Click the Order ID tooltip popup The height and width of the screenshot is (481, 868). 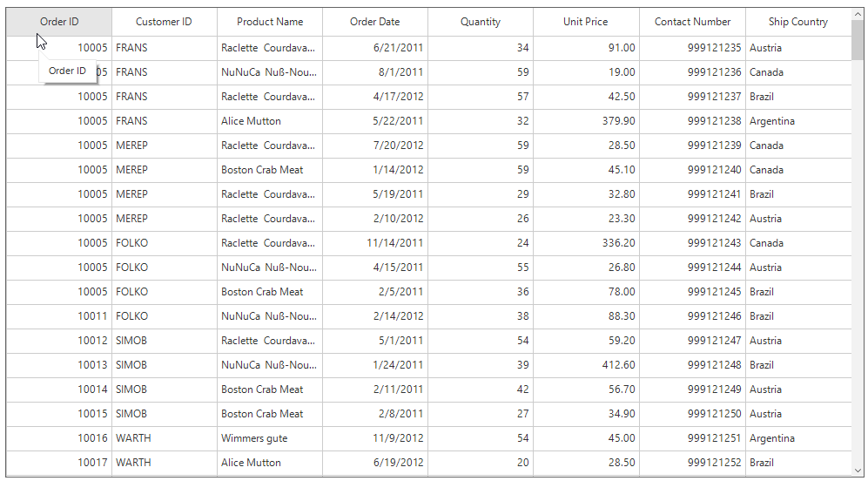[67, 71]
